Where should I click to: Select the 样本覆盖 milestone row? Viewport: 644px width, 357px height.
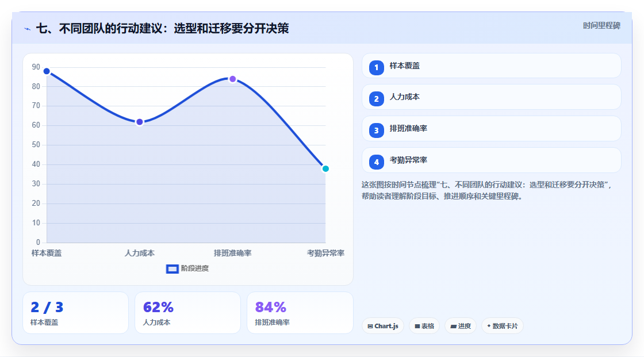[491, 66]
